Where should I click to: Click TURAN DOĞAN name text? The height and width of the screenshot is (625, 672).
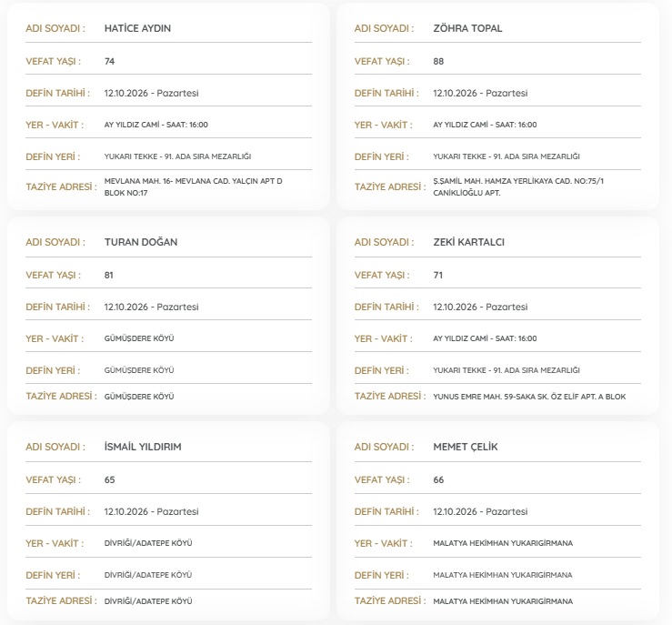[x=141, y=242]
